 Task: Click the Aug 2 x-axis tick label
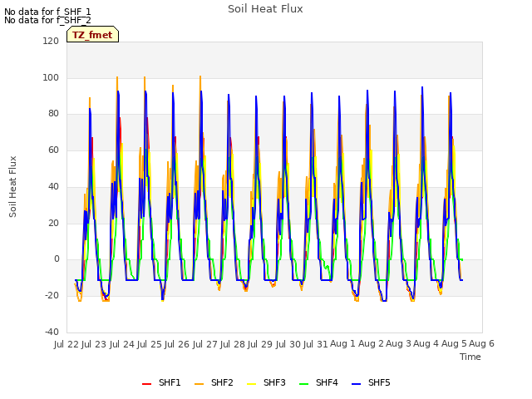click(x=372, y=344)
